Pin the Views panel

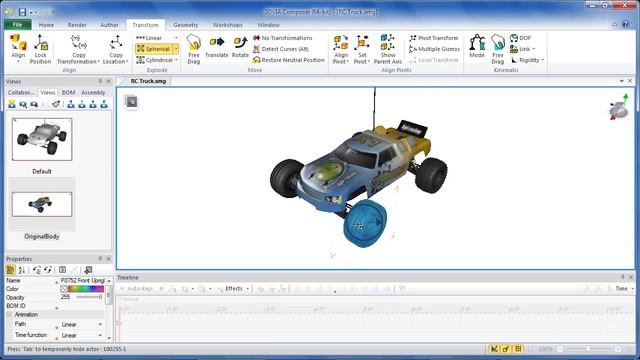100,82
